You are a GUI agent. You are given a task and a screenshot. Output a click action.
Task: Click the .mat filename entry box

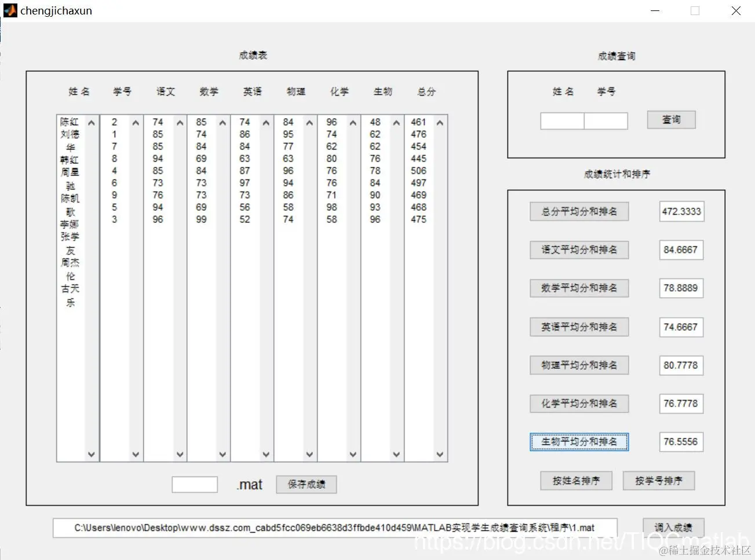pyautogui.click(x=194, y=484)
